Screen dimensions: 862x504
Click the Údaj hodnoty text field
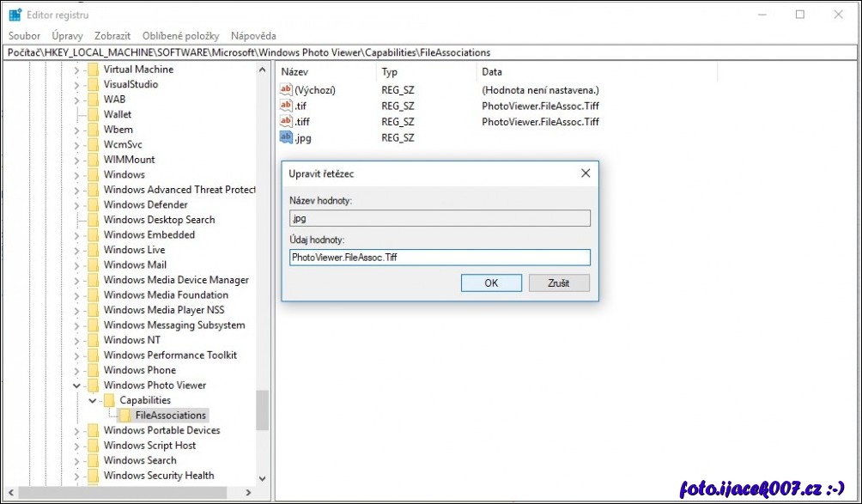click(440, 258)
